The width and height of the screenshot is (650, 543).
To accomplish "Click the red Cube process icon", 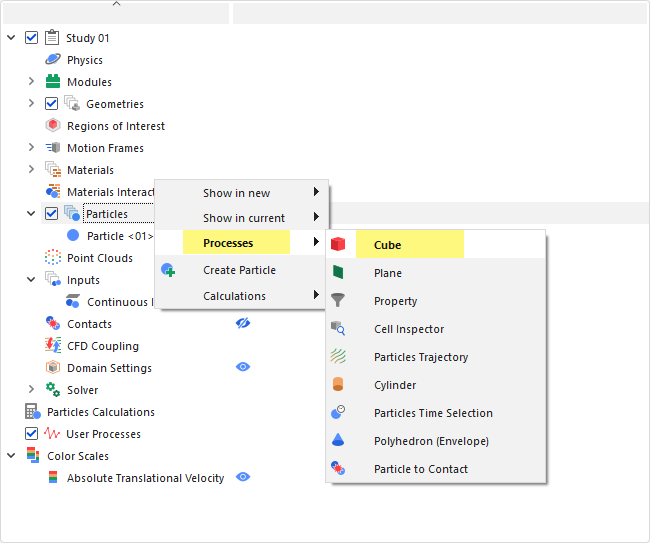I will pos(338,245).
